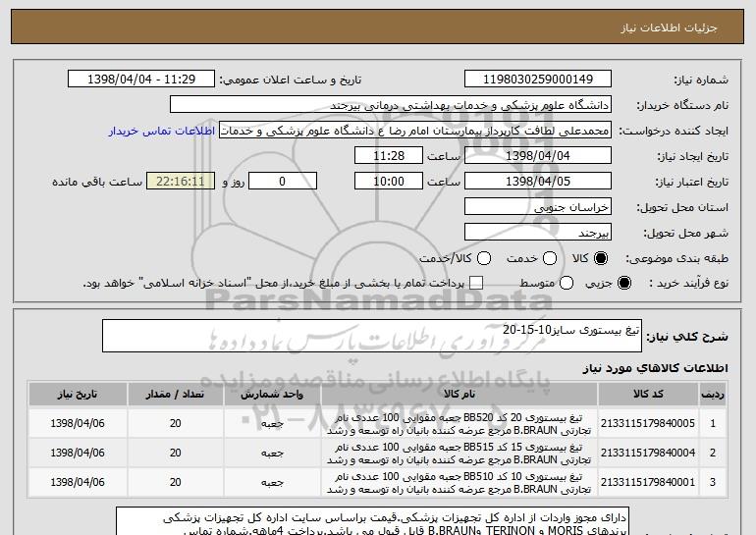
Task: Click the public announcement date field
Action: point(141,80)
